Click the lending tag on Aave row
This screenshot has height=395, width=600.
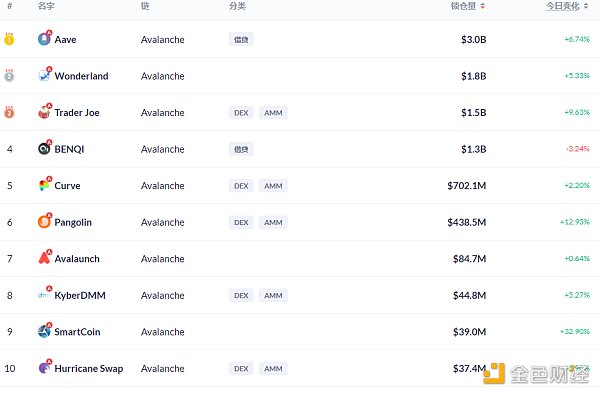(241, 39)
